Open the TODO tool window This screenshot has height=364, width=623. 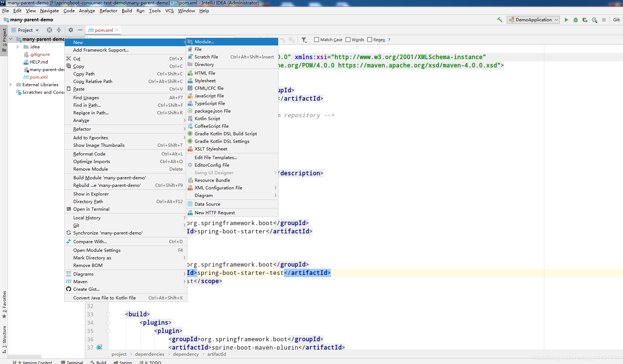coord(150,362)
